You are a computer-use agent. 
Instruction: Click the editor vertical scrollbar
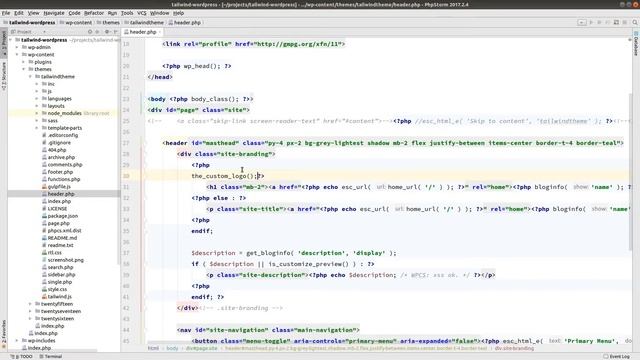coord(631,171)
